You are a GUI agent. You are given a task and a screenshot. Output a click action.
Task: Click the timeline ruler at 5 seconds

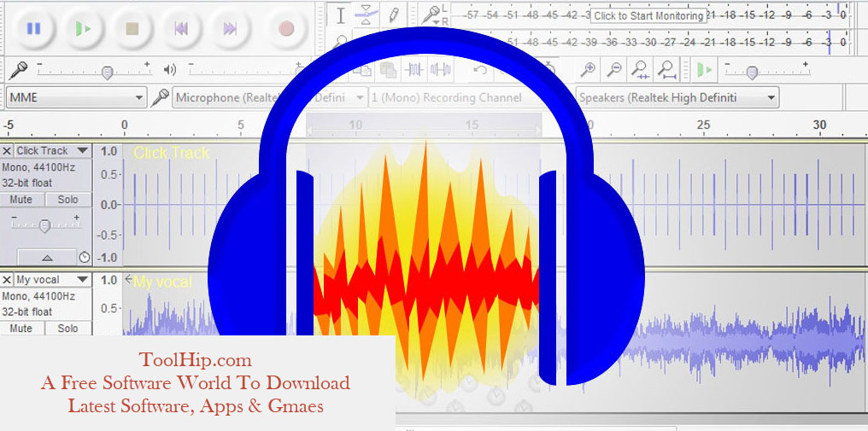(x=241, y=125)
